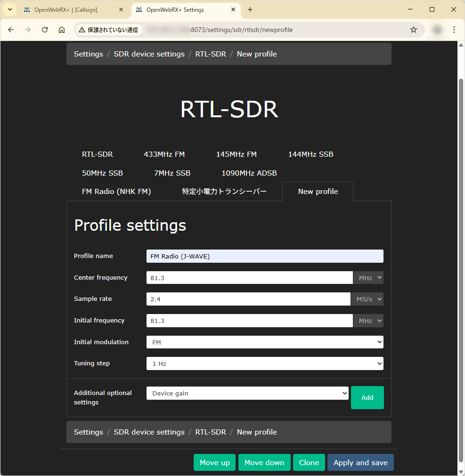
Task: Select Device gain optional settings dropdown
Action: (247, 393)
